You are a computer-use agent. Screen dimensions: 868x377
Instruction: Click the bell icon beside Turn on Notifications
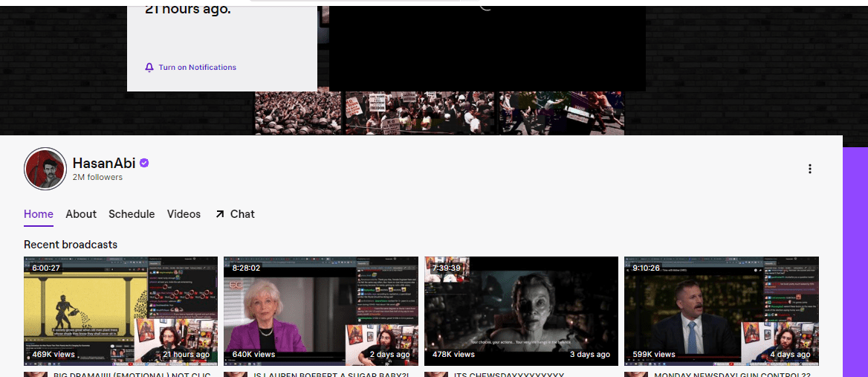click(149, 68)
